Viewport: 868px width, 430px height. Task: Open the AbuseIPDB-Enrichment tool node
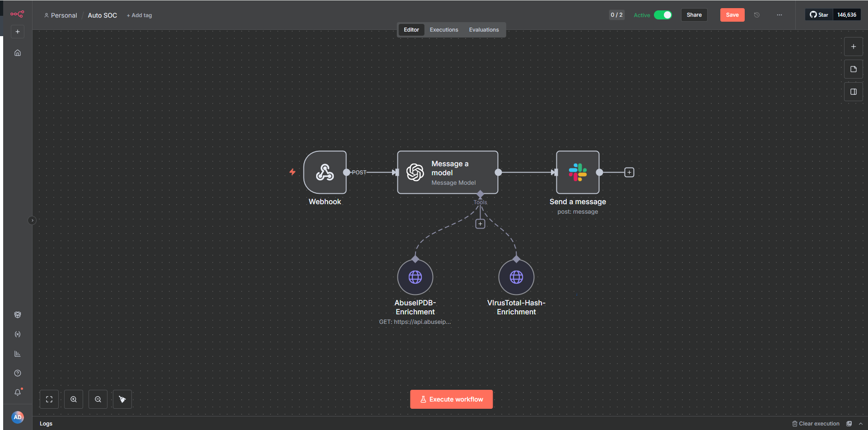[x=415, y=276]
